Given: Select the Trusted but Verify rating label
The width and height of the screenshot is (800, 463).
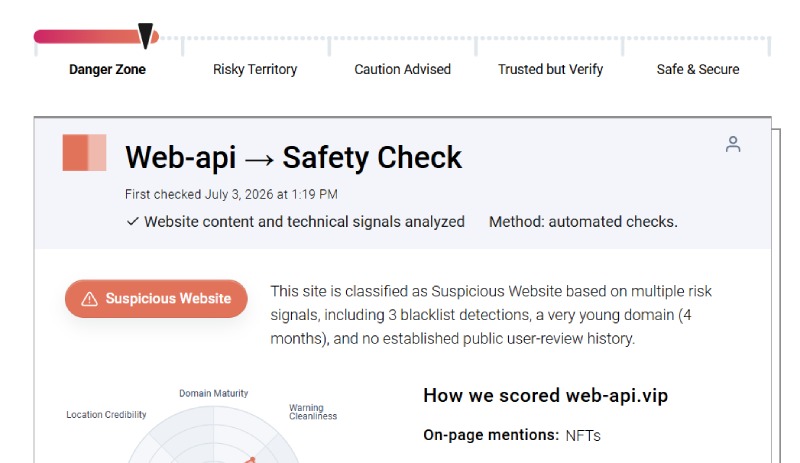Looking at the screenshot, I should pyautogui.click(x=551, y=69).
